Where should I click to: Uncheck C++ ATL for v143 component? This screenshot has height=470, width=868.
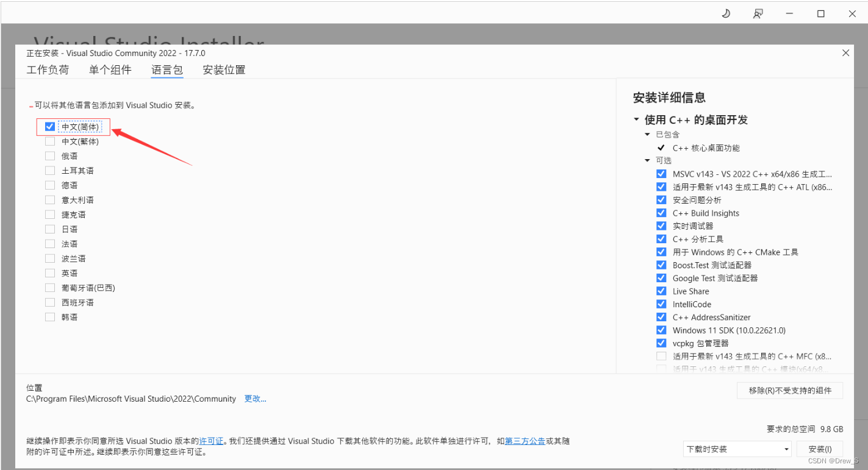(661, 187)
